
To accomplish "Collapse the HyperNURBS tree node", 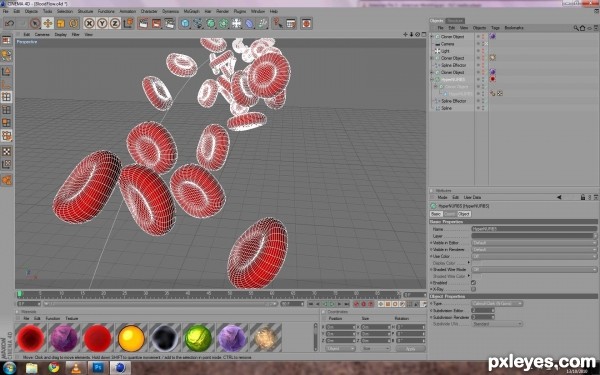I will point(432,80).
